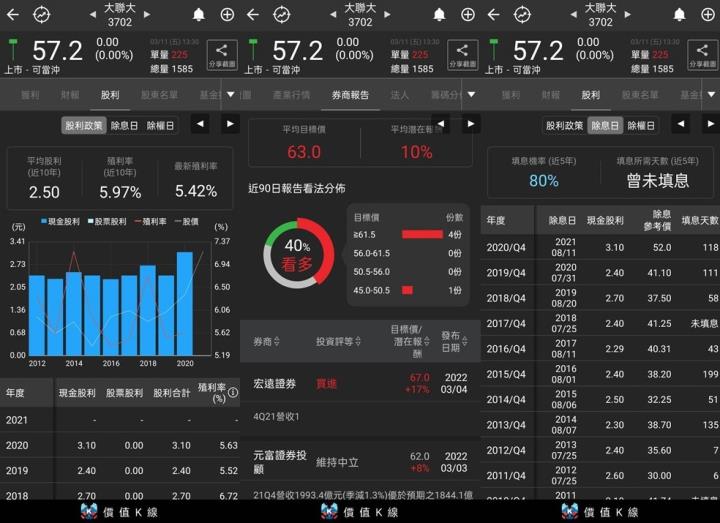Go to next stock on 除息日 screen header
Screen dimensions: 720x523
pyautogui.click(x=628, y=15)
